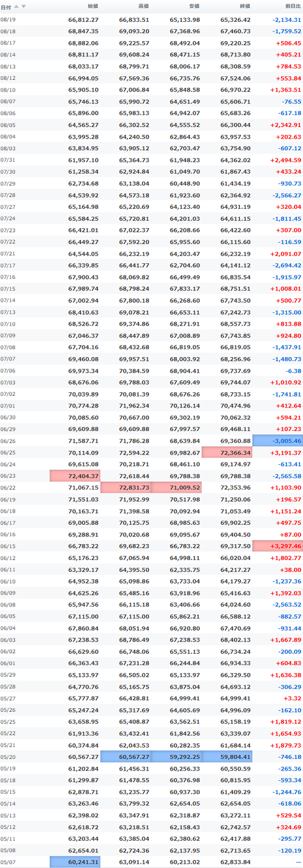Click the red highlighted 72,366.34 close cell

tap(227, 452)
